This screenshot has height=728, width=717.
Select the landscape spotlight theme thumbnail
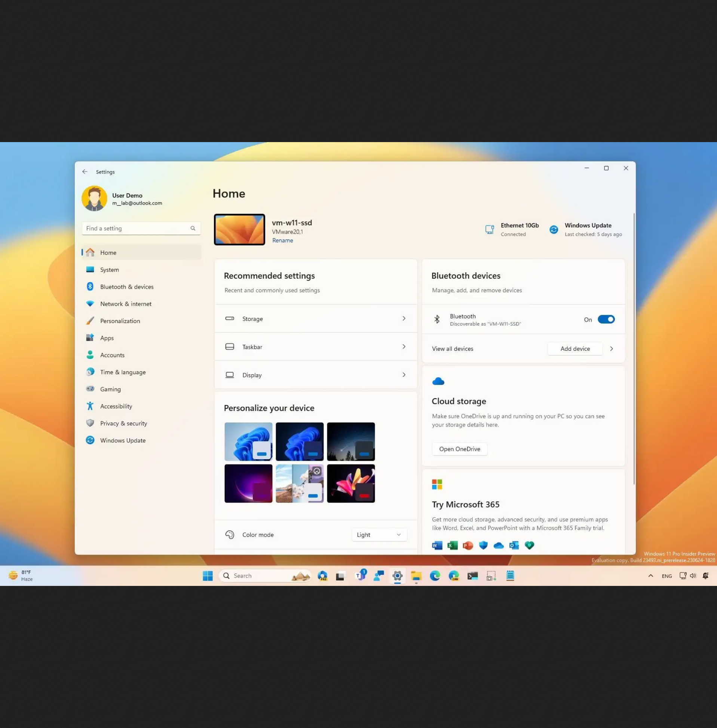(299, 483)
